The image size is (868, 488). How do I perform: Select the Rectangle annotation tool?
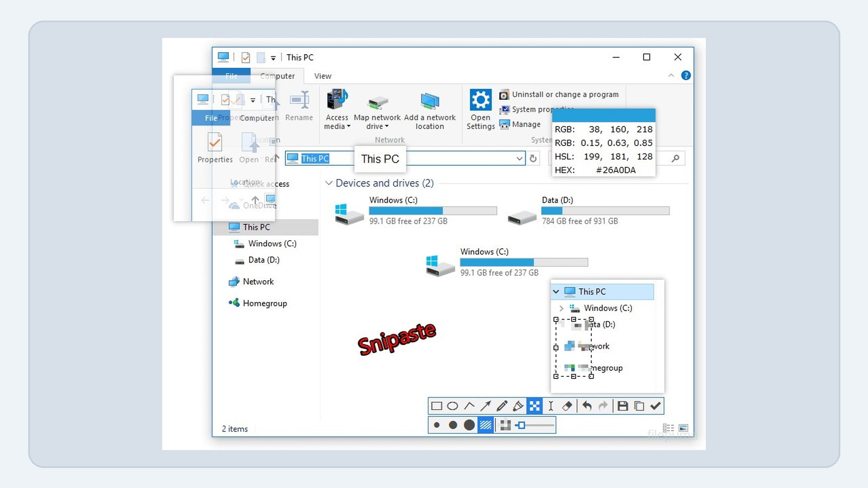click(x=437, y=406)
